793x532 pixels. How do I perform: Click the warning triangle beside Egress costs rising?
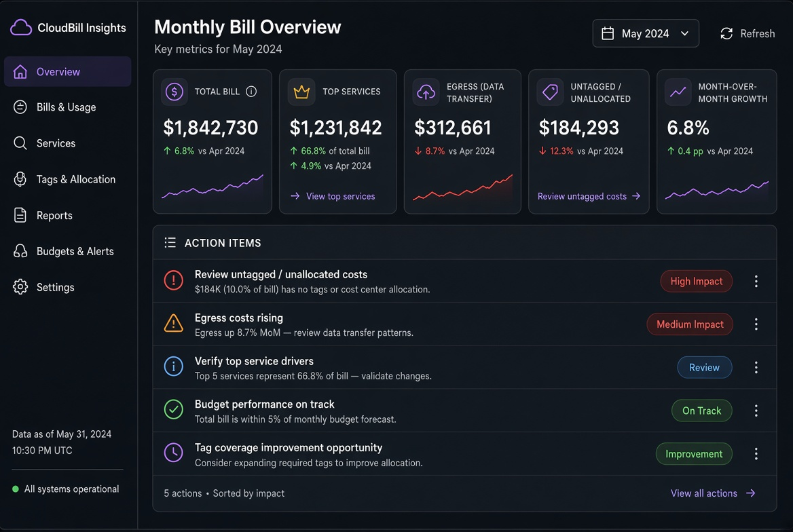click(x=174, y=324)
